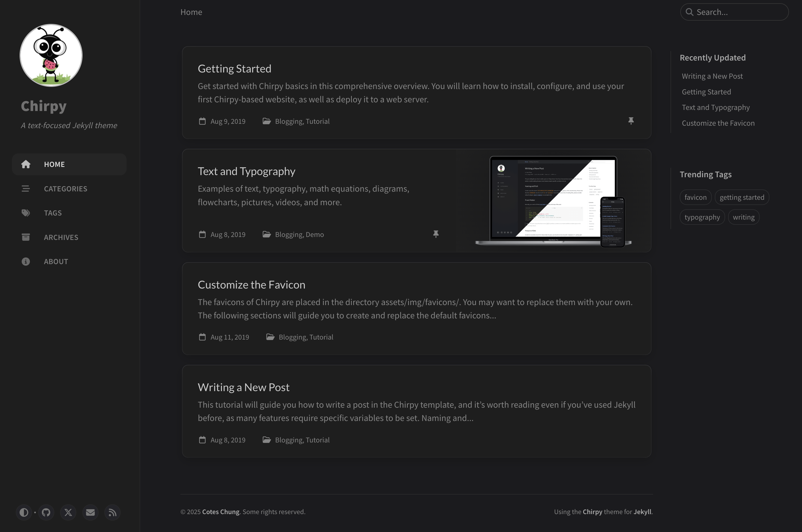The height and width of the screenshot is (532, 802).
Task: Open the GitHub profile icon
Action: coord(46,512)
